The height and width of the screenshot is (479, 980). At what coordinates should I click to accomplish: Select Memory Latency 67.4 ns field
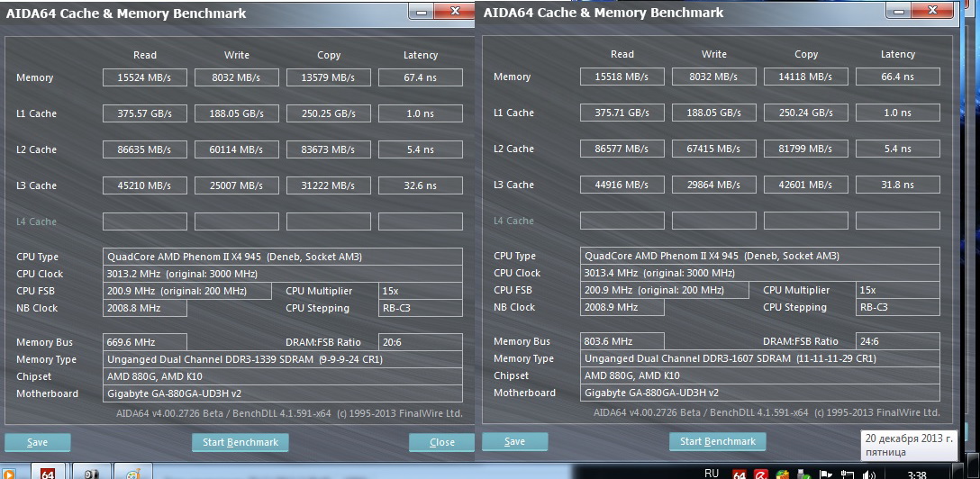point(420,77)
